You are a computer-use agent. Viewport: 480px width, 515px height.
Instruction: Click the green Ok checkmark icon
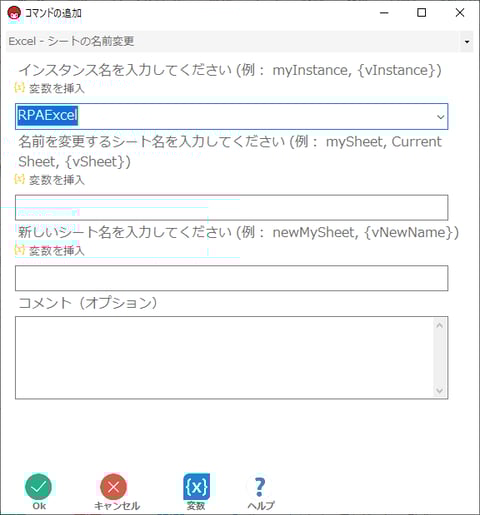(x=38, y=487)
